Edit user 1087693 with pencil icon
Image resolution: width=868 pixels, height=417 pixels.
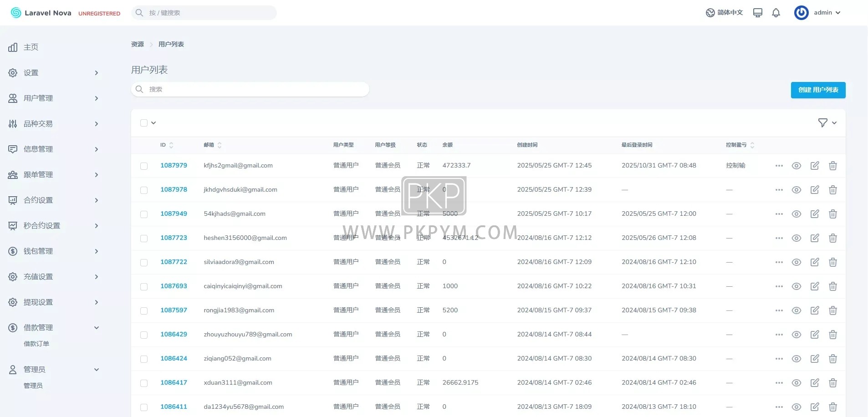pos(815,286)
